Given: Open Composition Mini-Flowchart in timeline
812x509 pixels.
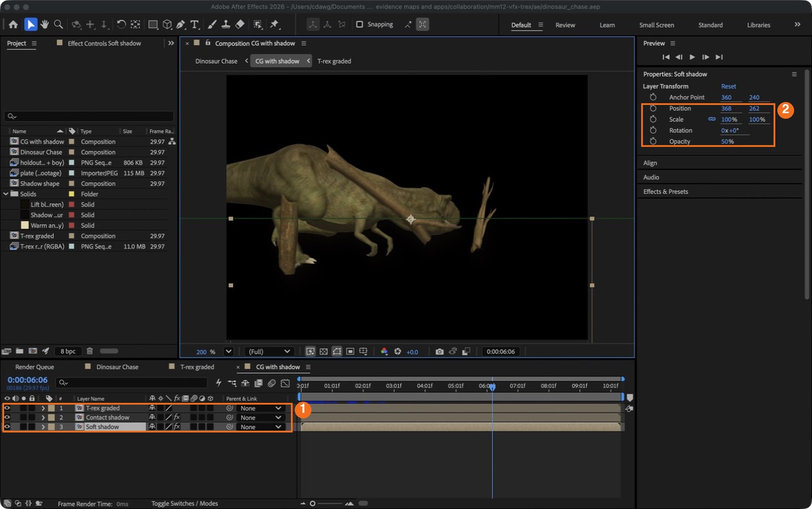Looking at the screenshot, I should pyautogui.click(x=232, y=383).
